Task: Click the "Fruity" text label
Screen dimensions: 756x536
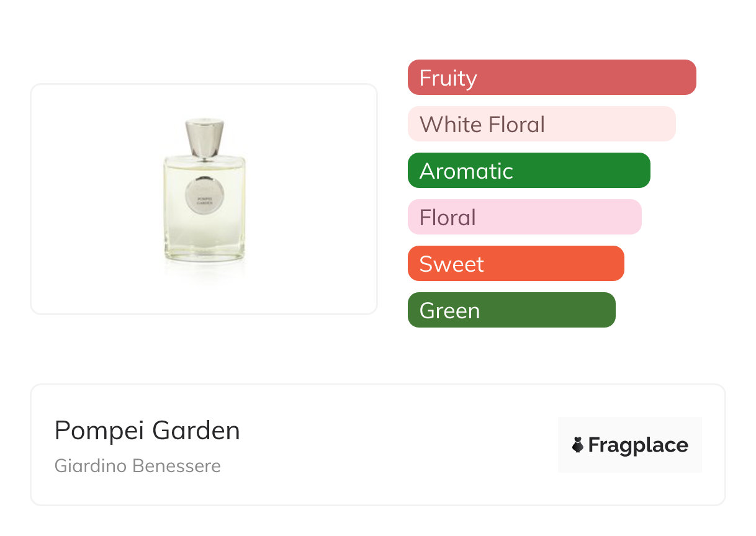Action: click(448, 78)
